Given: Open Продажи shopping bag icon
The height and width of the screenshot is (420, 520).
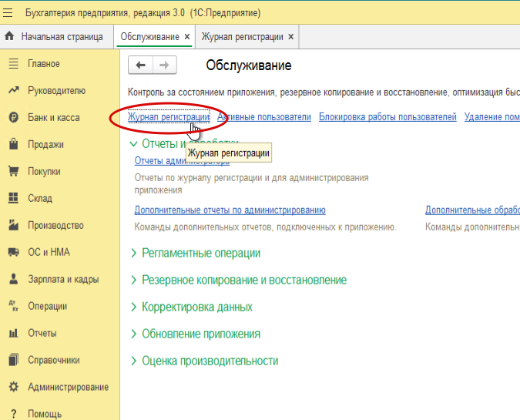Looking at the screenshot, I should (x=13, y=144).
